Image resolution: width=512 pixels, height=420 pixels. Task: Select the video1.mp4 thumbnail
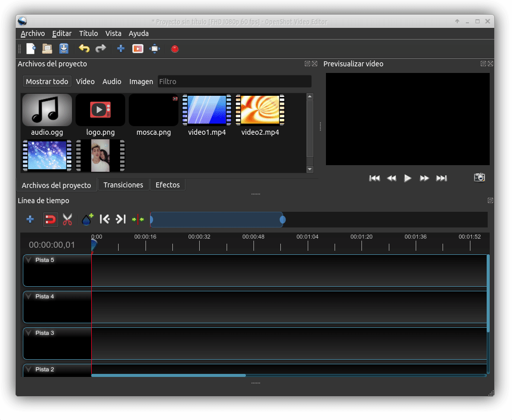click(207, 110)
